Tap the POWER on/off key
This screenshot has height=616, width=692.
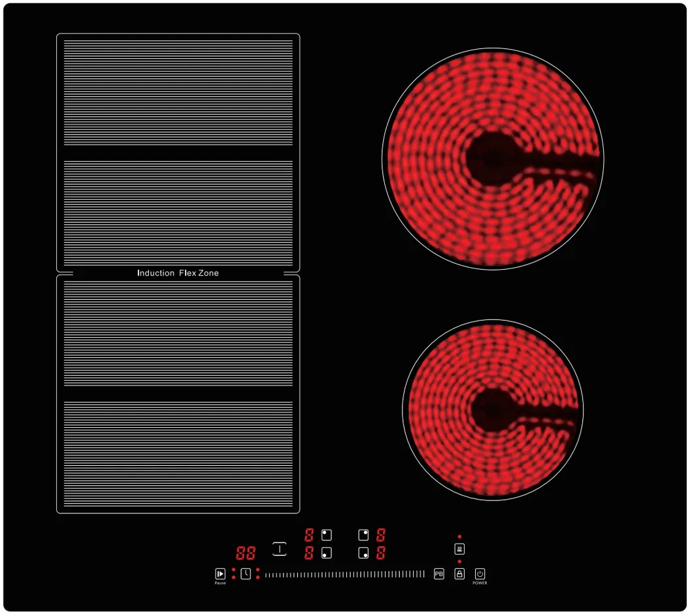click(480, 574)
